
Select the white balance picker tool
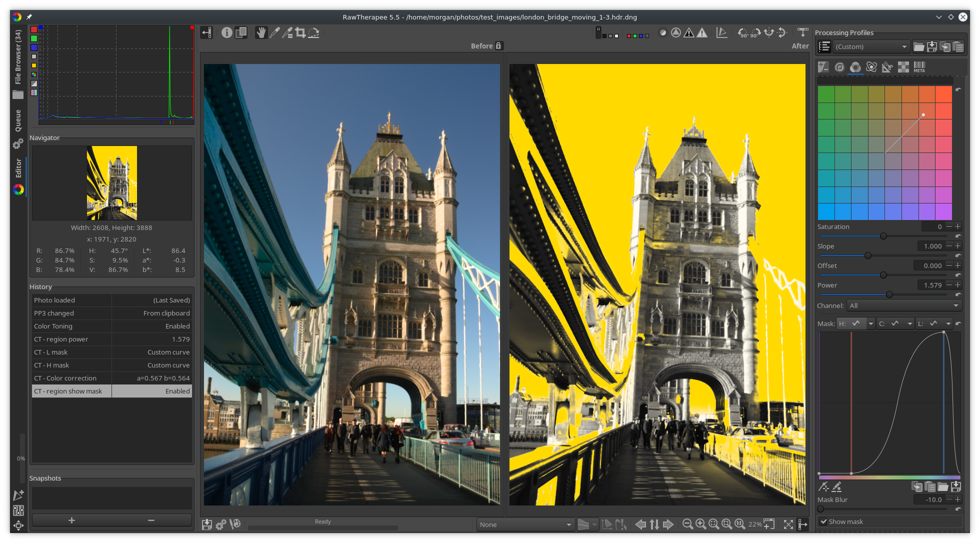(274, 33)
